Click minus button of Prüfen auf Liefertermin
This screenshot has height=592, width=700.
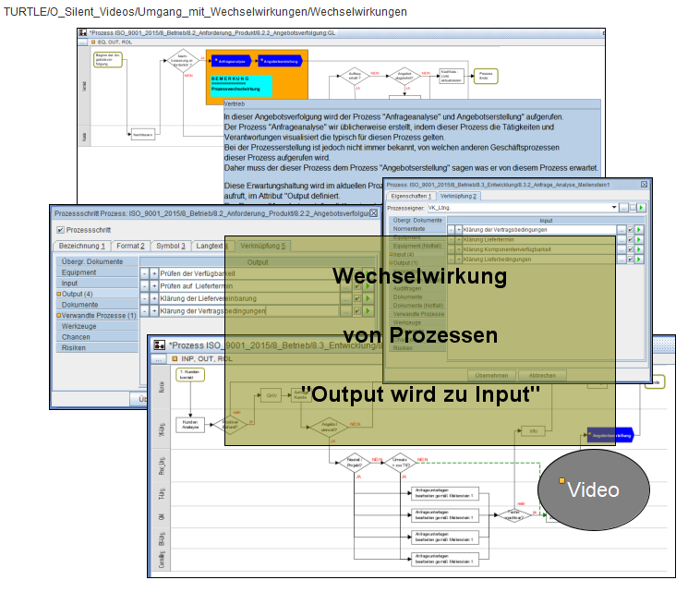(145, 285)
